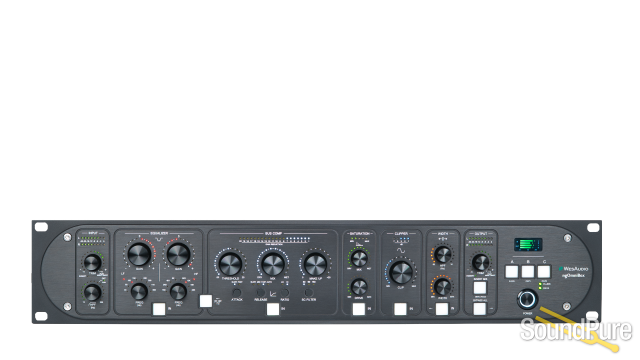Click the RELEASE selector button
This screenshot has width=640, height=360.
point(260,293)
